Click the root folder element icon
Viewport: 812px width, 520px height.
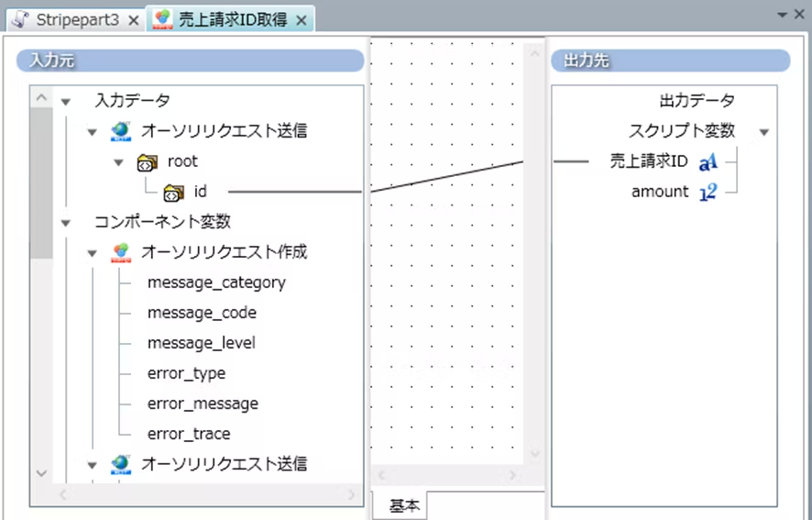pos(146,162)
